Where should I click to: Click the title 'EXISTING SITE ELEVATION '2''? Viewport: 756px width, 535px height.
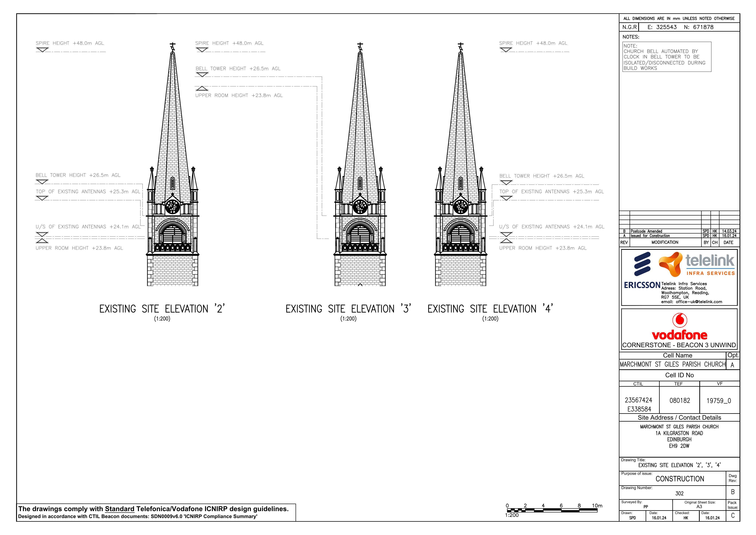(162, 309)
